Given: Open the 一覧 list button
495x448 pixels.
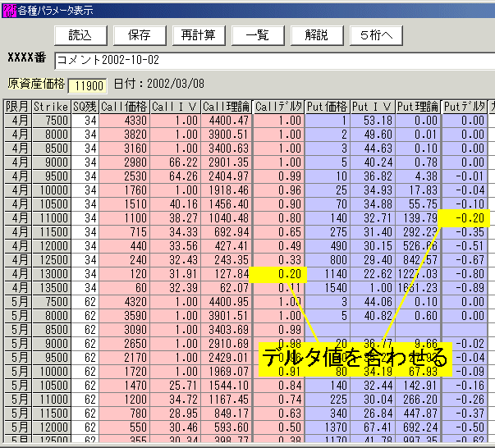Looking at the screenshot, I should click(258, 35).
